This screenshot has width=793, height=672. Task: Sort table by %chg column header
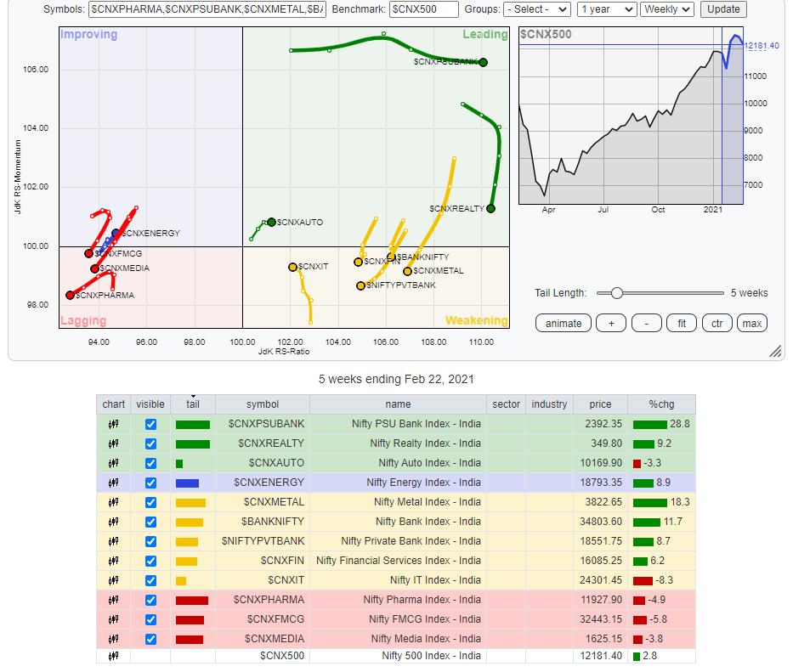661,404
